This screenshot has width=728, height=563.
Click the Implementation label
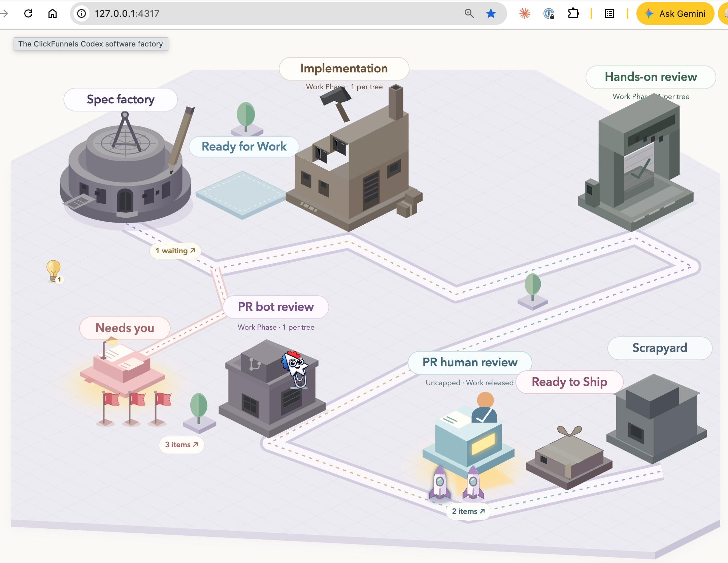pos(344,69)
